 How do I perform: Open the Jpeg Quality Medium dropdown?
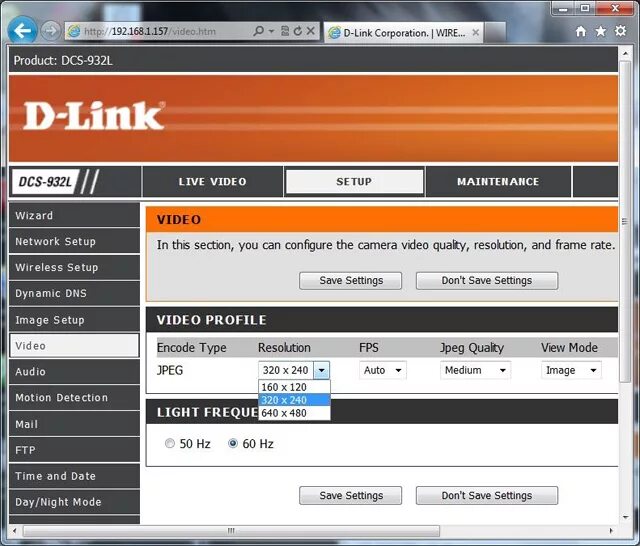475,370
